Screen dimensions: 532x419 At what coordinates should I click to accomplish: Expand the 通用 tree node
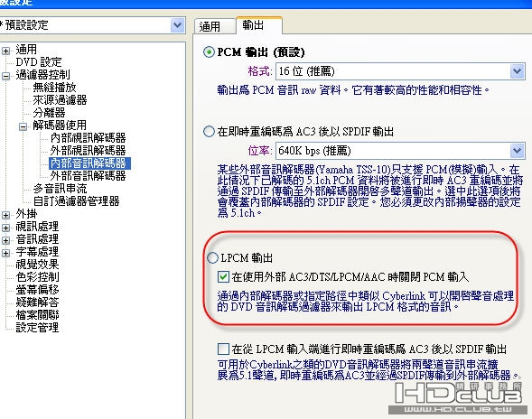tap(5, 51)
